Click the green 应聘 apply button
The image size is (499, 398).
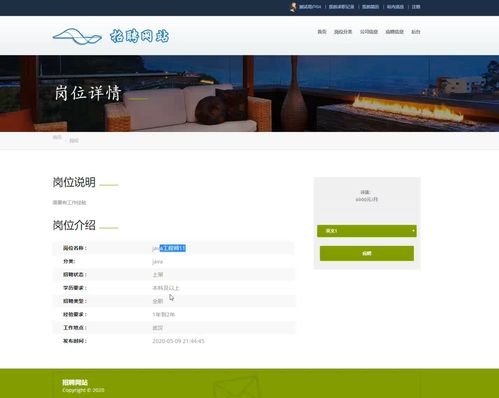click(367, 253)
